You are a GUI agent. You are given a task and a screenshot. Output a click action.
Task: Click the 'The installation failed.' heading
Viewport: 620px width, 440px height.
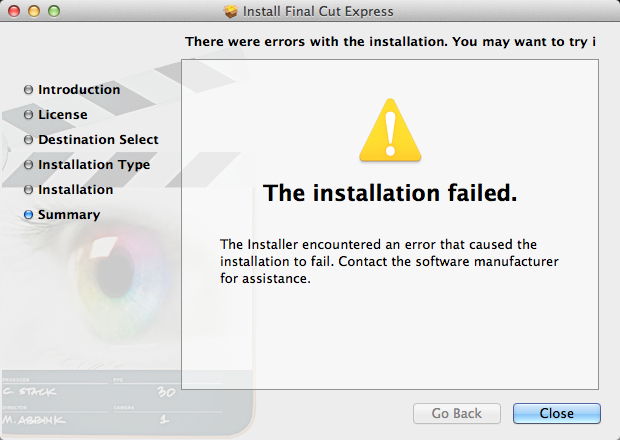pos(390,193)
